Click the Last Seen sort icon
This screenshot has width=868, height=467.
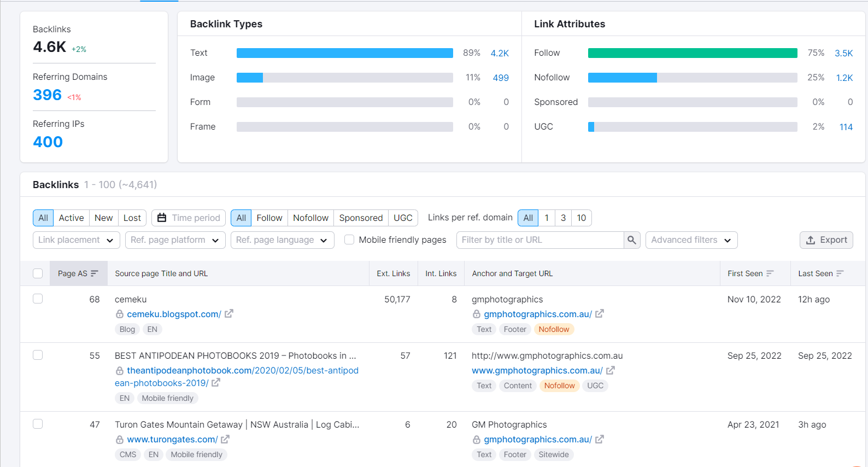tap(840, 273)
